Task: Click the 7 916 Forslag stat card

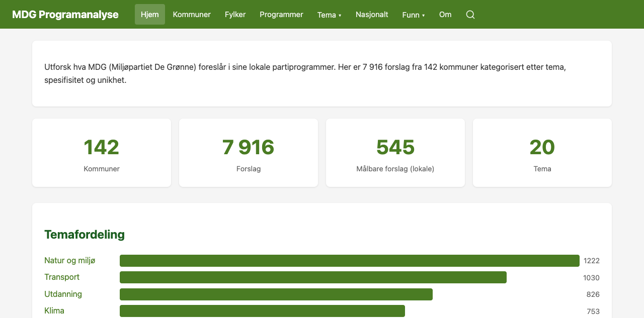Action: (x=249, y=153)
